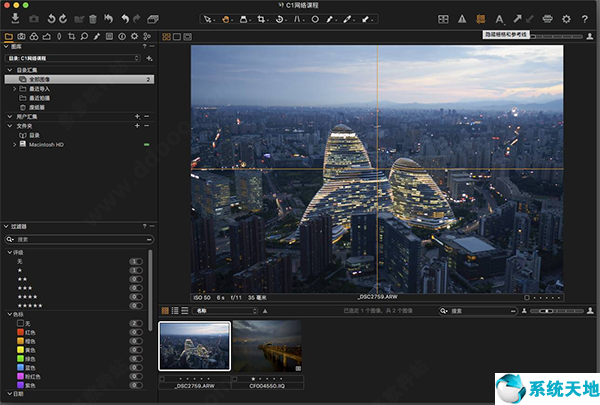Click the blue 蓝色 color swatch
The height and width of the screenshot is (405, 600).
point(21,367)
